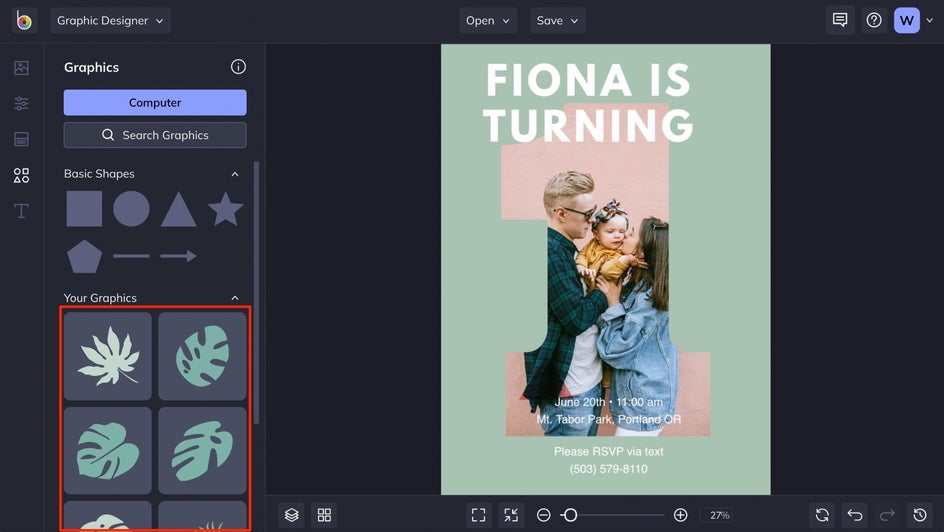
Task: Open the help question mark icon
Action: [874, 20]
